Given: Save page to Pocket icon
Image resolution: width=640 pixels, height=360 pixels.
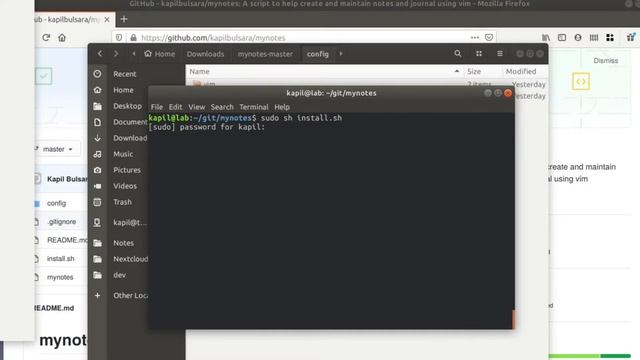Looking at the screenshot, I should [x=489, y=38].
